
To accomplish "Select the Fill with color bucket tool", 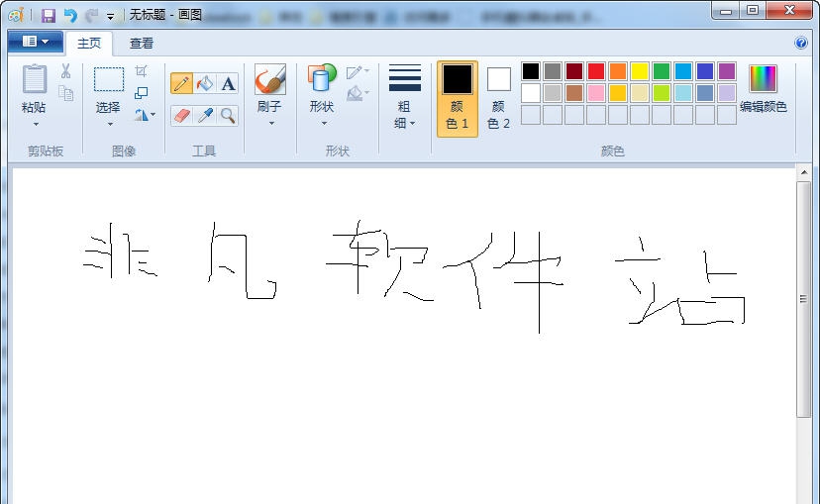I will tap(204, 83).
